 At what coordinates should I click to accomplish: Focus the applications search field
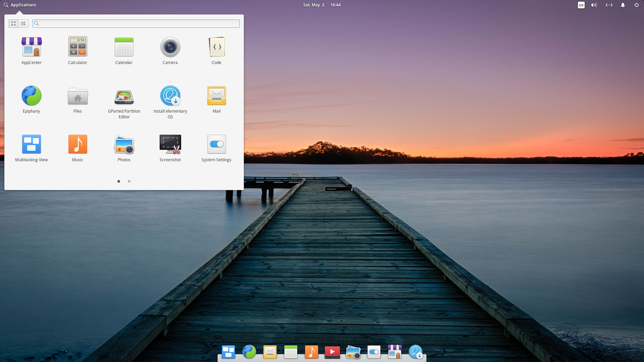point(138,23)
